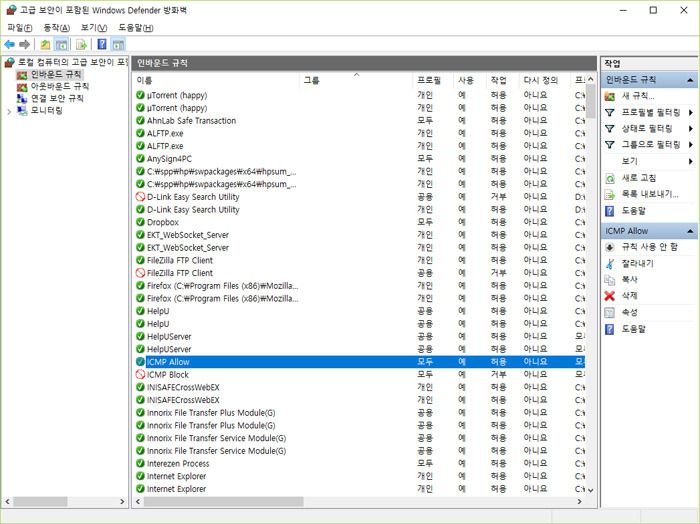Select 아웃바운드 규칙 in the tree
The image size is (700, 524).
60,86
